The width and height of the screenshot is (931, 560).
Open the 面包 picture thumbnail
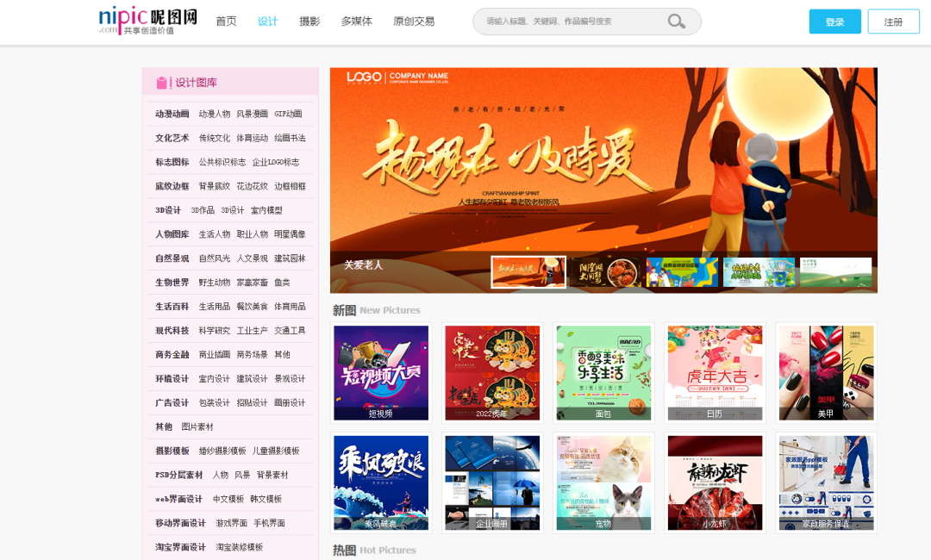point(603,372)
